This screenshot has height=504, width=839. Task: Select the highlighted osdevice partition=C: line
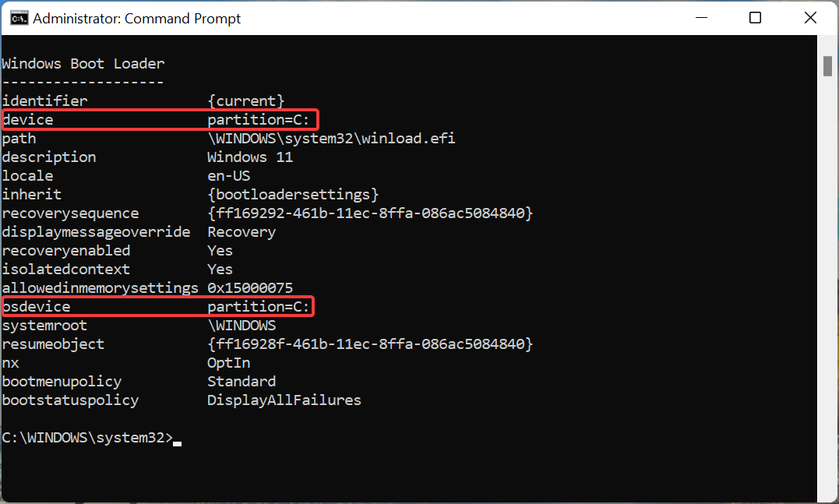click(x=160, y=306)
